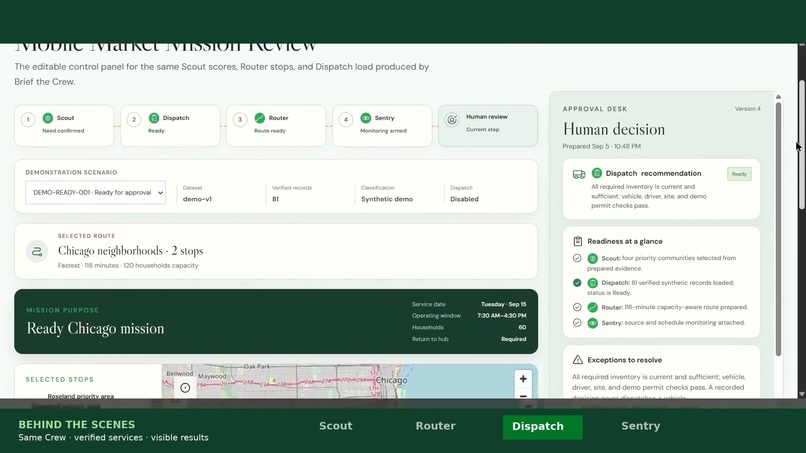The image size is (806, 453).
Task: Click step number 1 circle
Action: [28, 120]
